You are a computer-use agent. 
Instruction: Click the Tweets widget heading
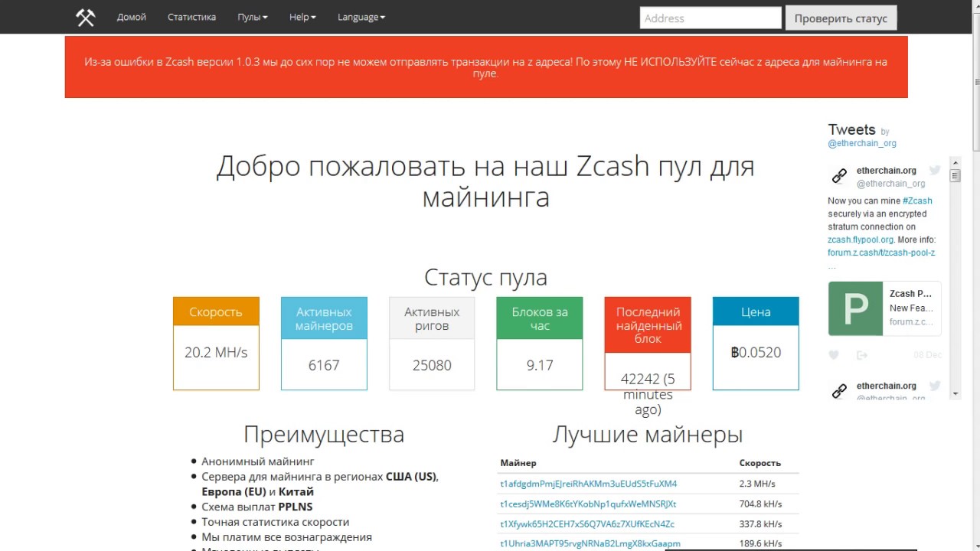[x=851, y=129]
